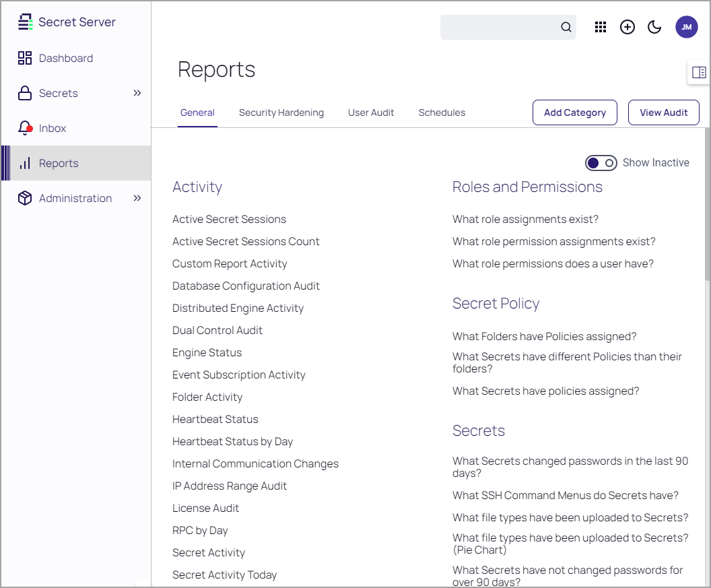Expand the Secrets sidebar chevron
The height and width of the screenshot is (588, 711).
[x=137, y=93]
